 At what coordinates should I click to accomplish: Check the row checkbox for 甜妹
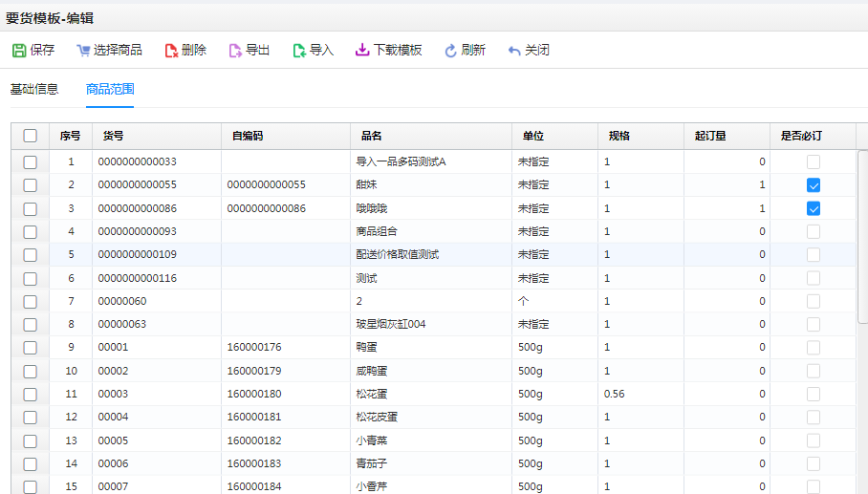click(31, 185)
